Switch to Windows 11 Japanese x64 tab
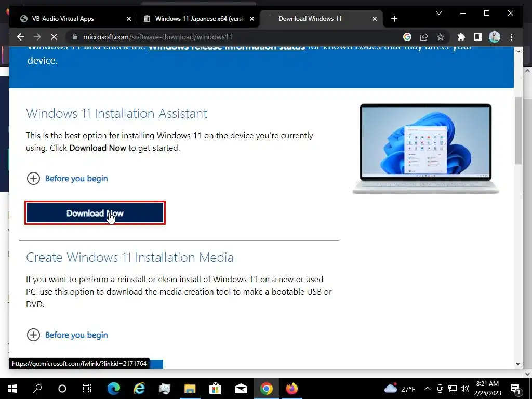 point(199,19)
